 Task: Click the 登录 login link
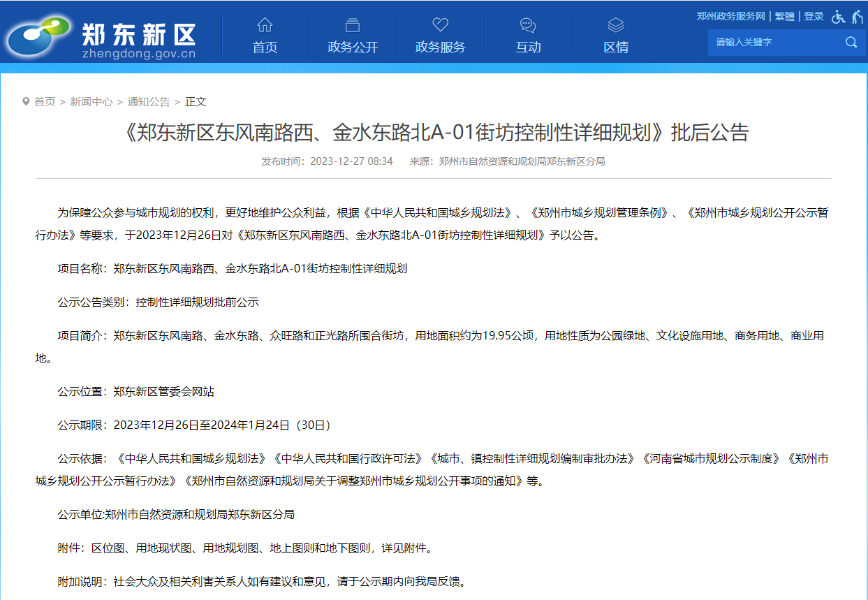[814, 16]
